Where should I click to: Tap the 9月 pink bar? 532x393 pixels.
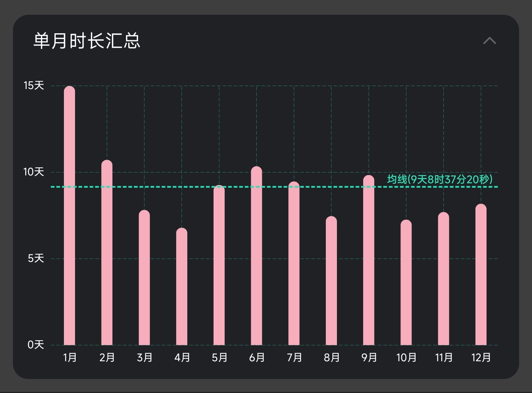369,260
